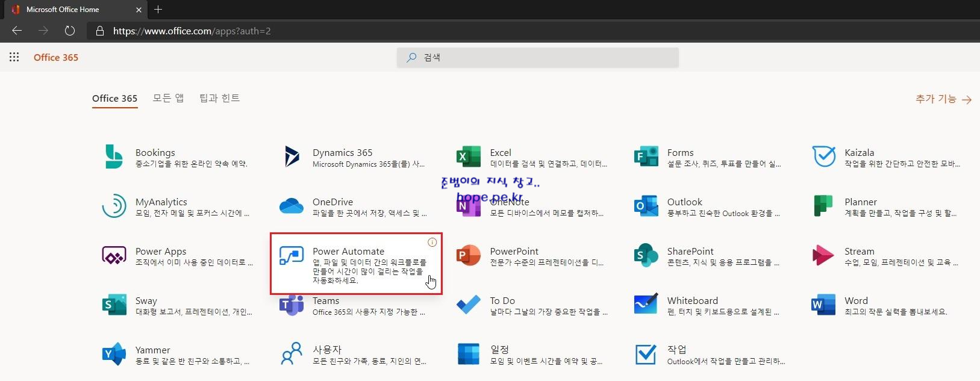This screenshot has height=381, width=980.
Task: Open the Planner app icon
Action: point(823,206)
